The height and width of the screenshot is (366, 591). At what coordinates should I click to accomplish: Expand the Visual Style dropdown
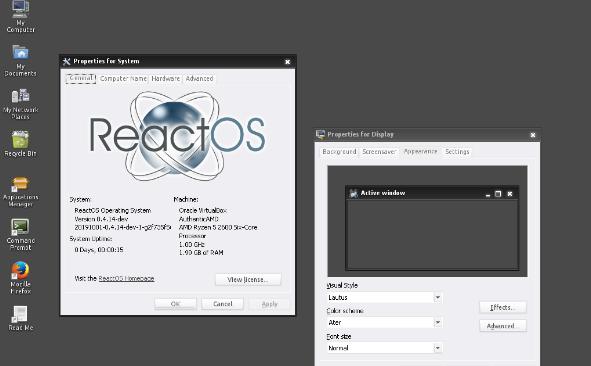(x=438, y=297)
